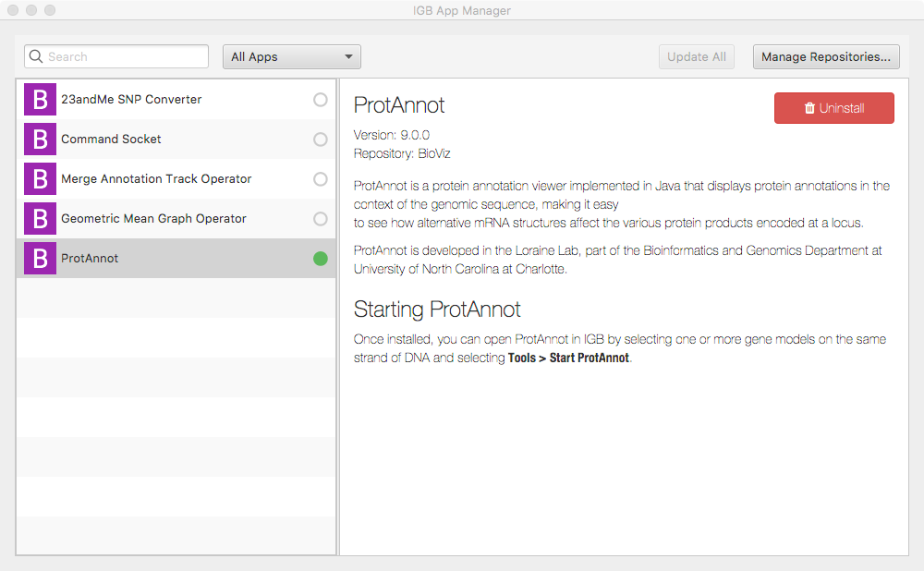Click the Repository: BioViz text

coord(402,153)
